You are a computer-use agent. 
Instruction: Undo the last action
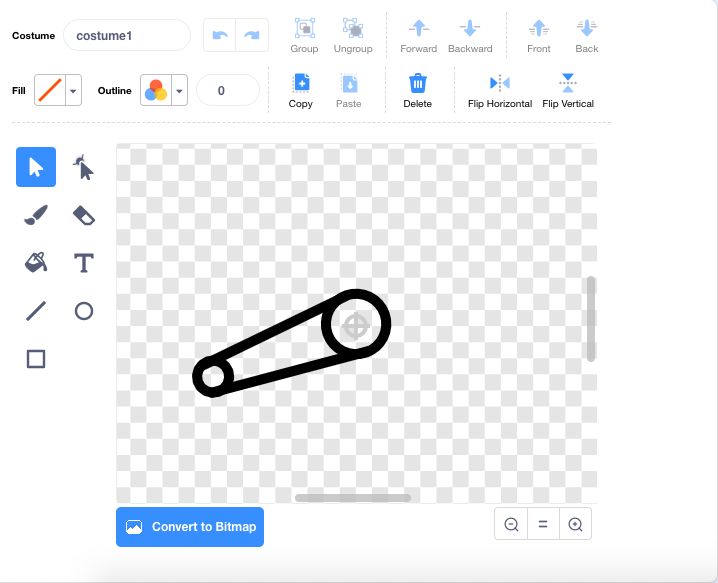(220, 35)
